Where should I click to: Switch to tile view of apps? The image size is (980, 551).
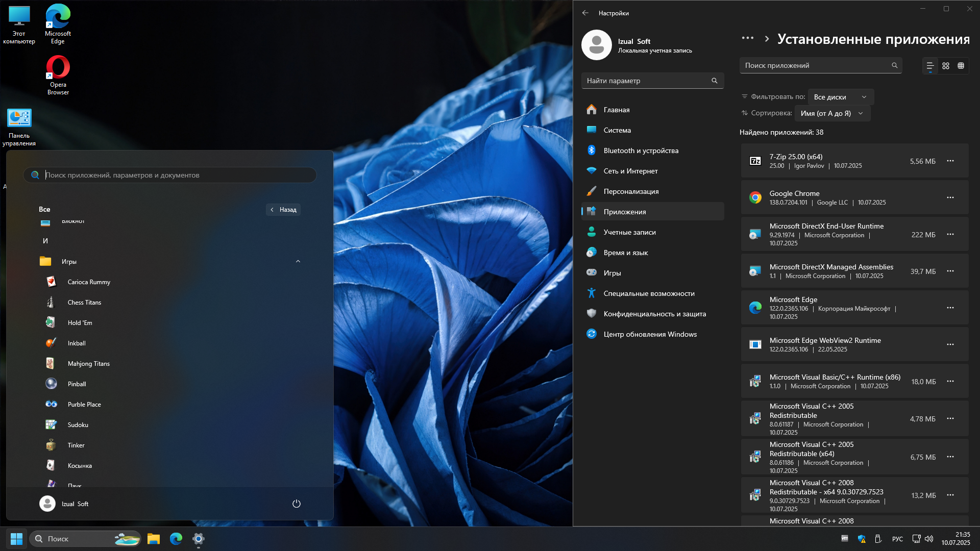tap(961, 66)
